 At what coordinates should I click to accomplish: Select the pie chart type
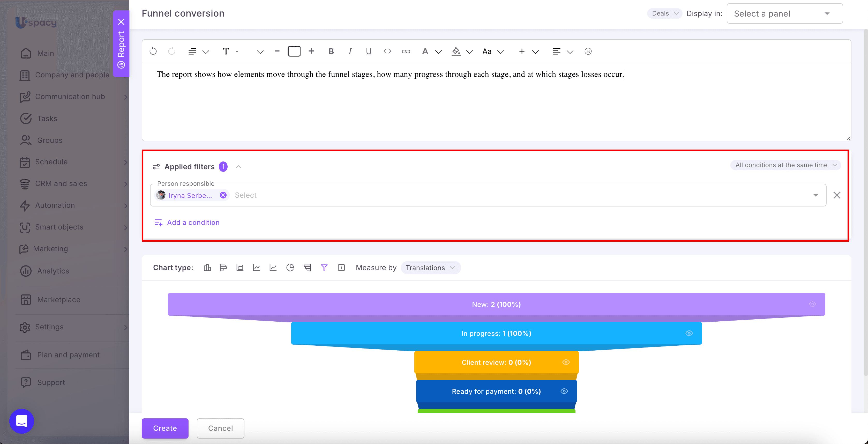point(290,267)
